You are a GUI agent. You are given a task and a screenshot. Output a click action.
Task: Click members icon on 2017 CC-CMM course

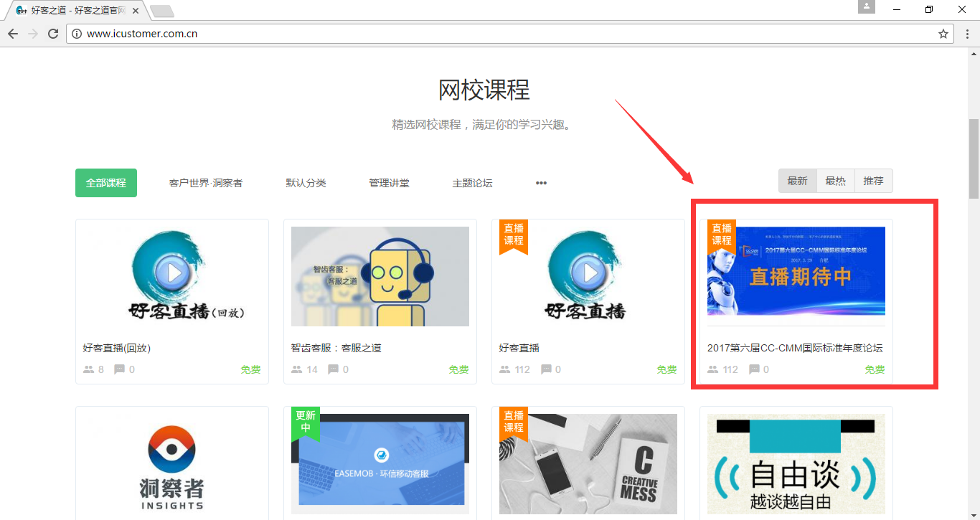(713, 369)
